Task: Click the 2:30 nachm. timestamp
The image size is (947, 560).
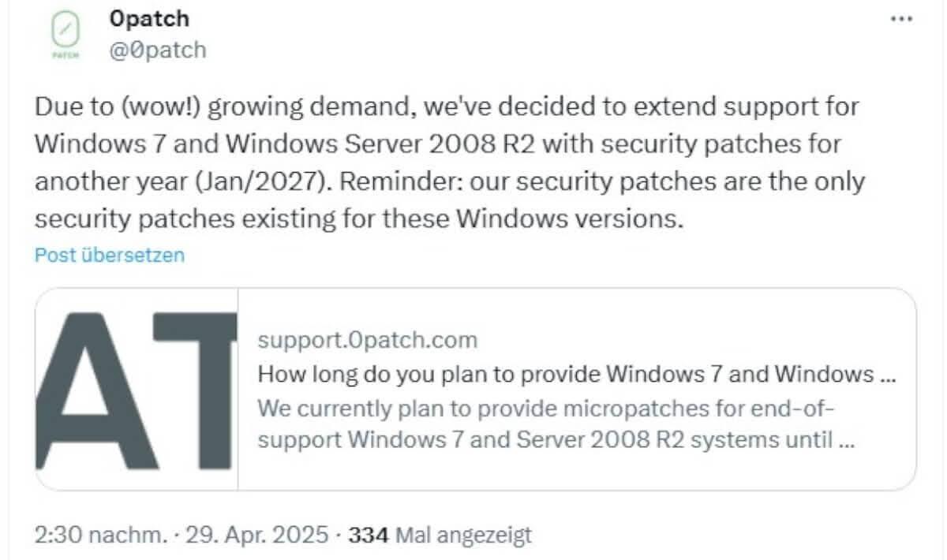Action: (101, 535)
